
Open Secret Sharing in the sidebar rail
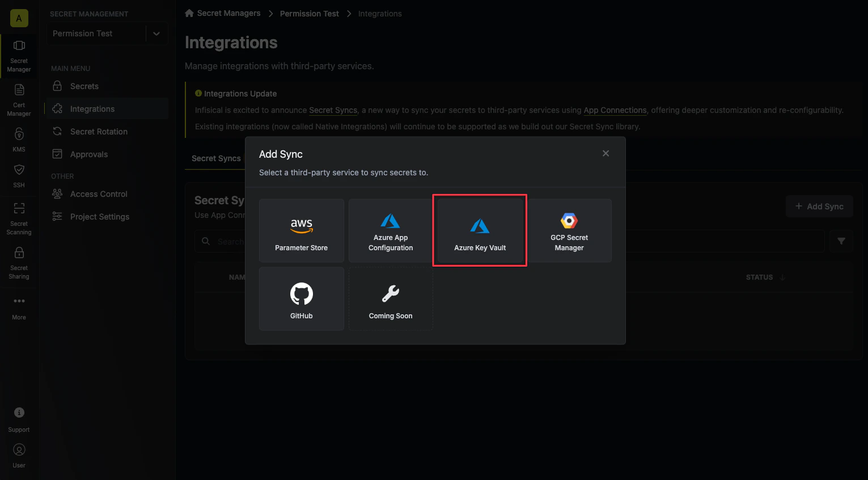tap(19, 263)
